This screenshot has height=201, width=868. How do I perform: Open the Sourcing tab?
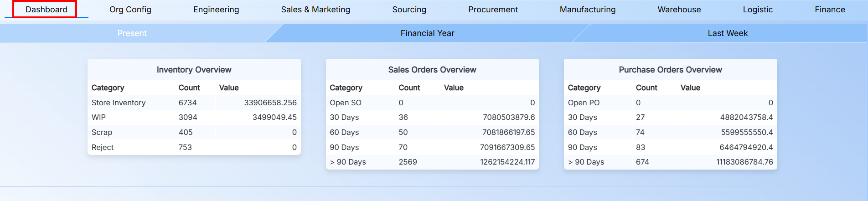pos(409,10)
